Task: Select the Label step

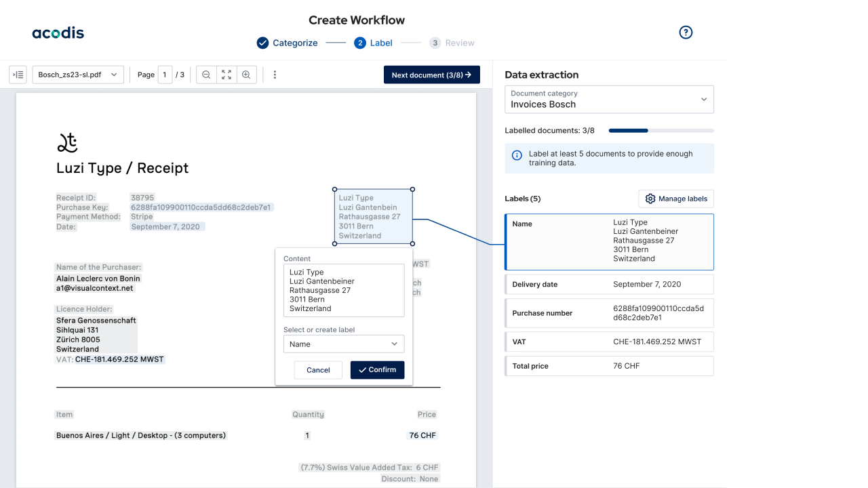Action: point(373,43)
